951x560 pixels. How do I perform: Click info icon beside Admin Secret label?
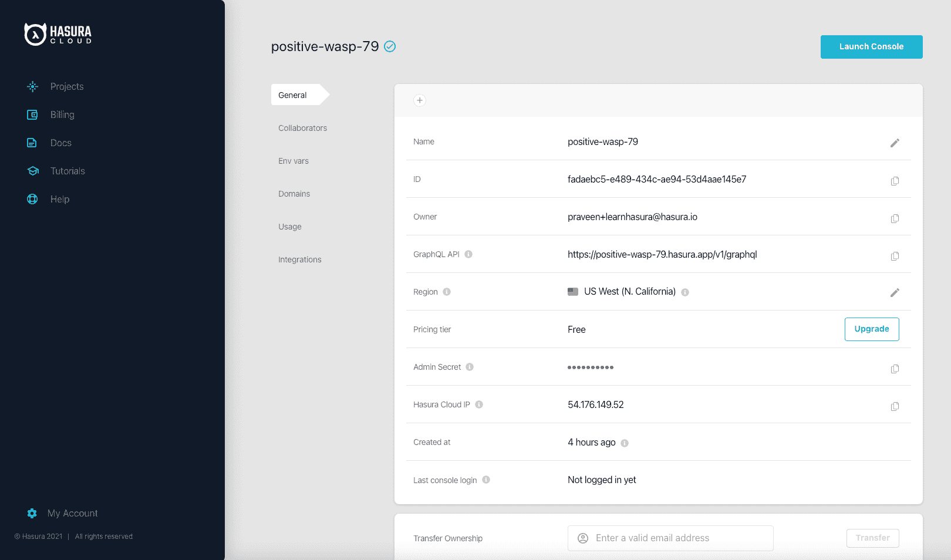[x=470, y=367]
